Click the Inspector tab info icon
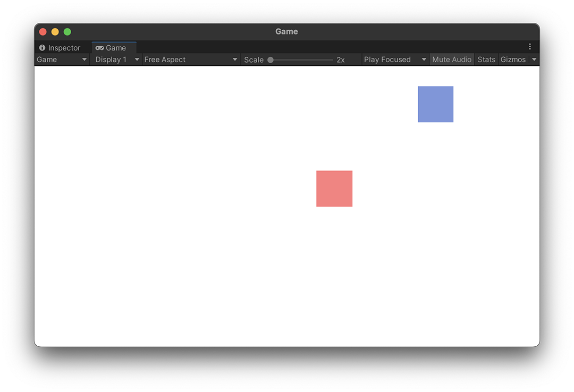This screenshot has width=574, height=392. point(42,48)
